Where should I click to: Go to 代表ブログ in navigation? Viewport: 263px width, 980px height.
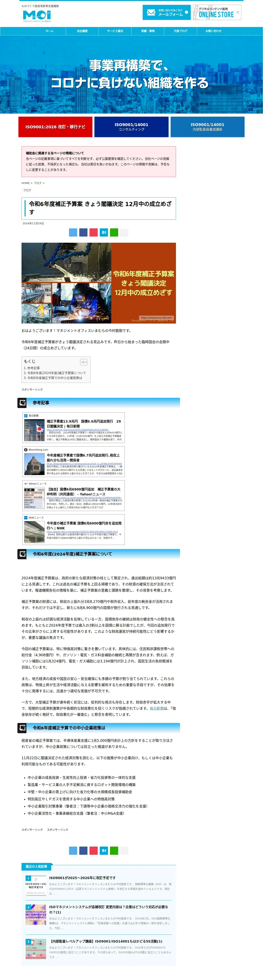pos(180,31)
